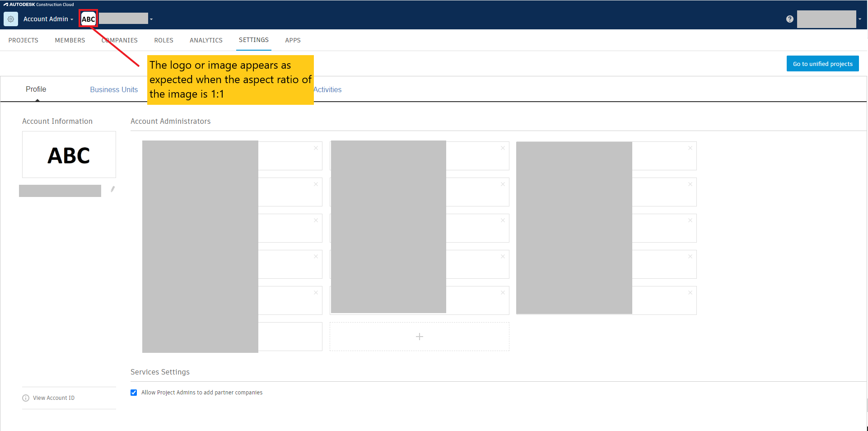Click the ABC account logo in header
This screenshot has height=431, width=868.
tap(89, 19)
